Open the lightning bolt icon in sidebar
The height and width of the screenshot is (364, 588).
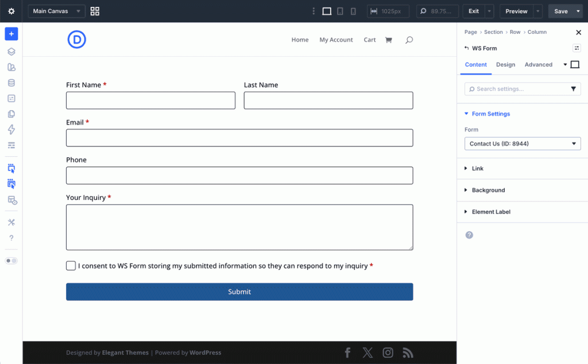(x=11, y=130)
